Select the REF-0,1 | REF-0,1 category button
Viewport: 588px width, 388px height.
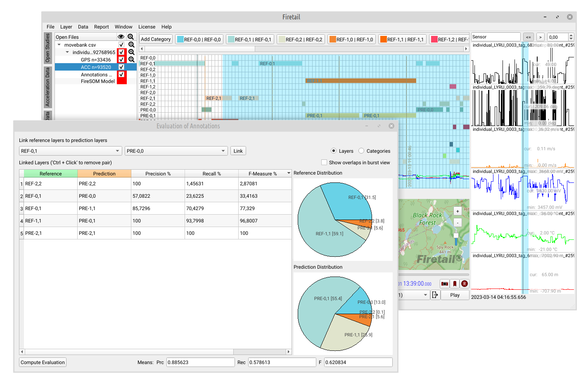tap(250, 39)
